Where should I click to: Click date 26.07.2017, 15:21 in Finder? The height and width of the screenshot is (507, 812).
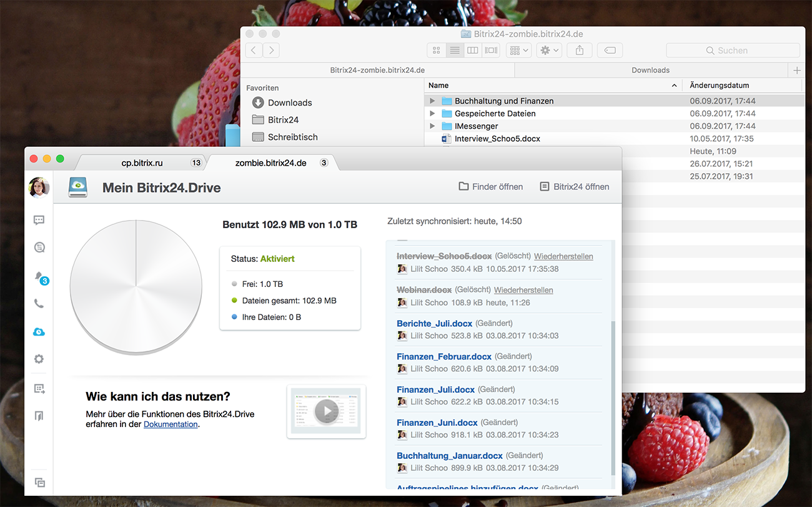(x=721, y=164)
